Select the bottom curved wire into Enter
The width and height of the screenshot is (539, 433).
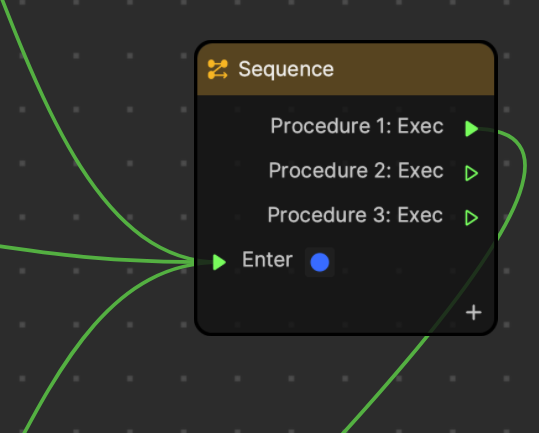[x=86, y=330]
